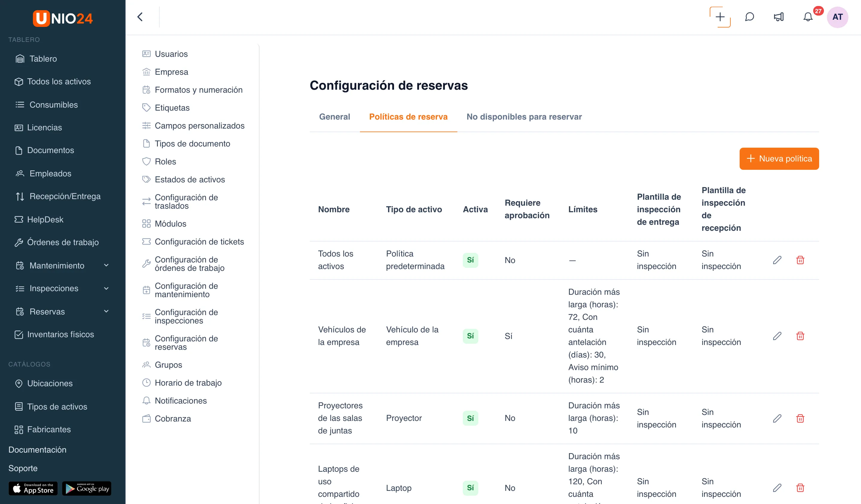The height and width of the screenshot is (504, 861).
Task: Click the Nueva política button
Action: [x=779, y=158]
